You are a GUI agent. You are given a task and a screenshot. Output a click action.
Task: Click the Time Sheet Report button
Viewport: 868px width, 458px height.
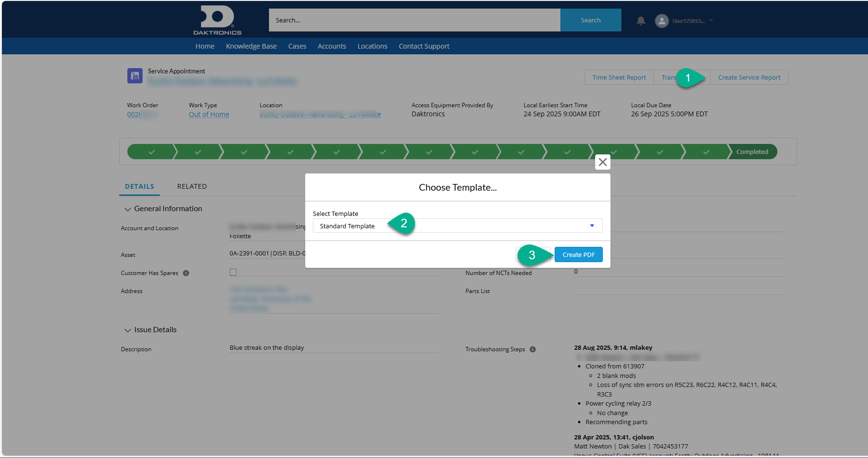click(x=619, y=77)
